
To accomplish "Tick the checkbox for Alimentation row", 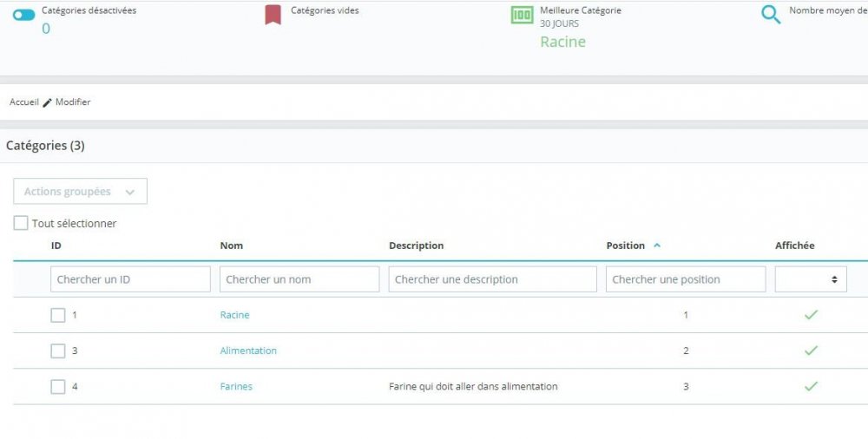I will (58, 351).
